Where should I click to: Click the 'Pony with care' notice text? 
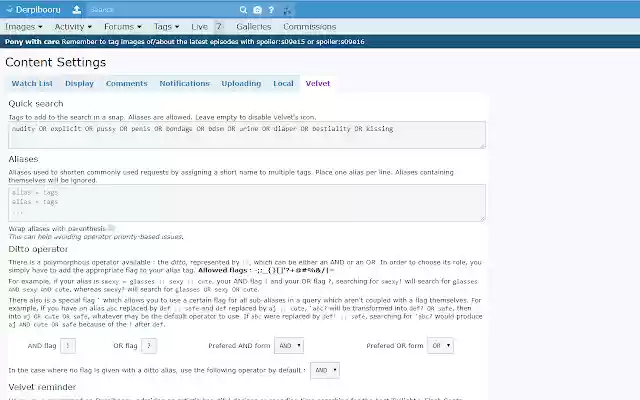point(32,42)
